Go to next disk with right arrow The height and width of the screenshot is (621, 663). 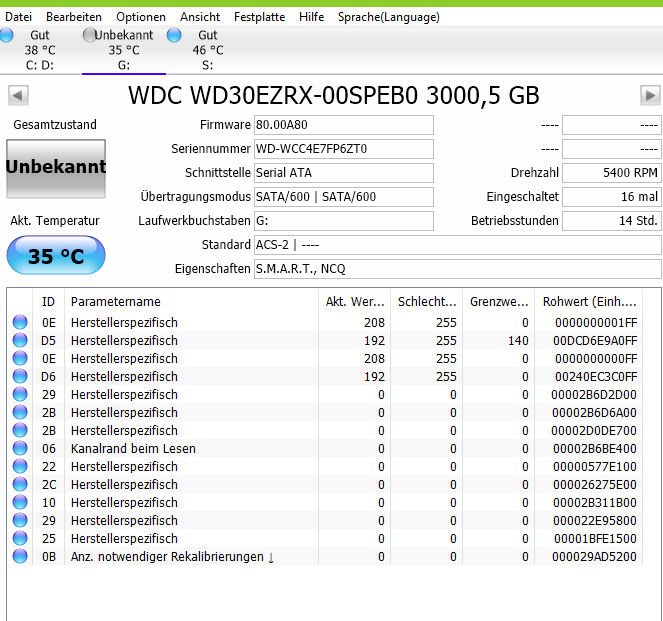[x=650, y=96]
